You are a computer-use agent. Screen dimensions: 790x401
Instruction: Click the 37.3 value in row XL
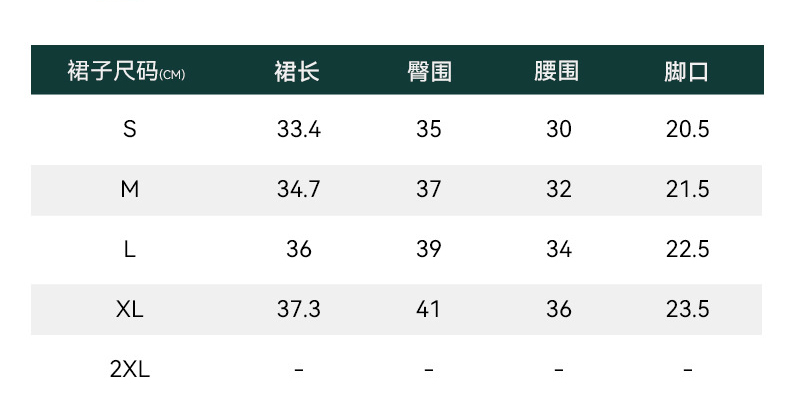click(298, 310)
